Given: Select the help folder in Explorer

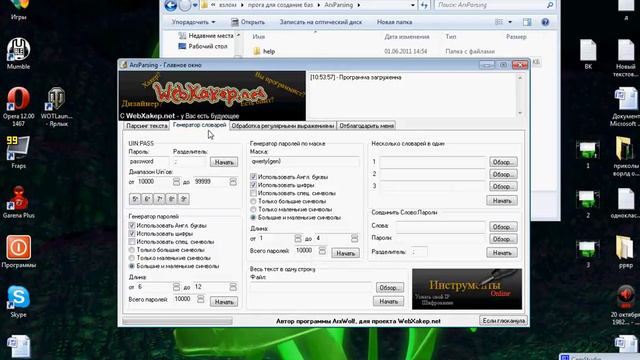Looking at the screenshot, I should coord(269,51).
